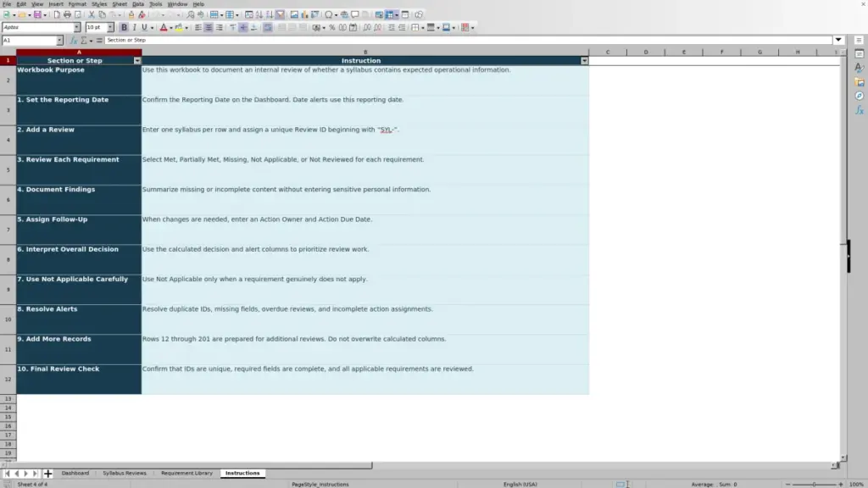Open the Sheet menu
868x488 pixels.
120,4
